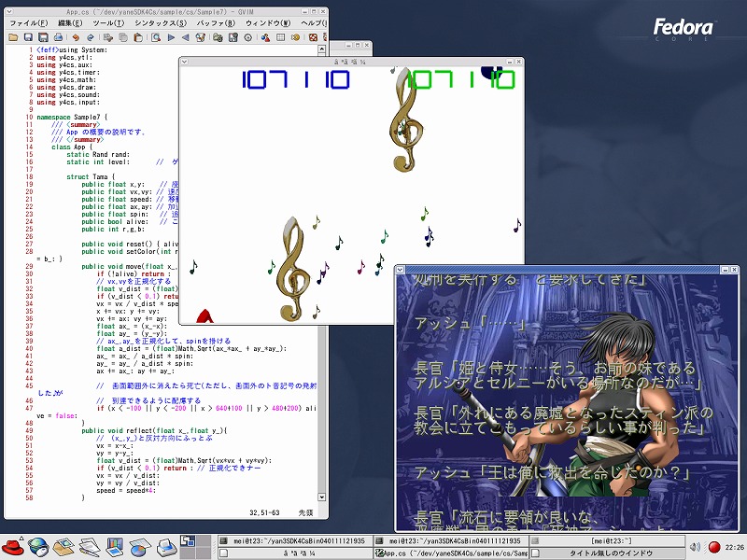This screenshot has width=747, height=560.
Task: Open the バッファ(B) menu
Action: (x=217, y=21)
